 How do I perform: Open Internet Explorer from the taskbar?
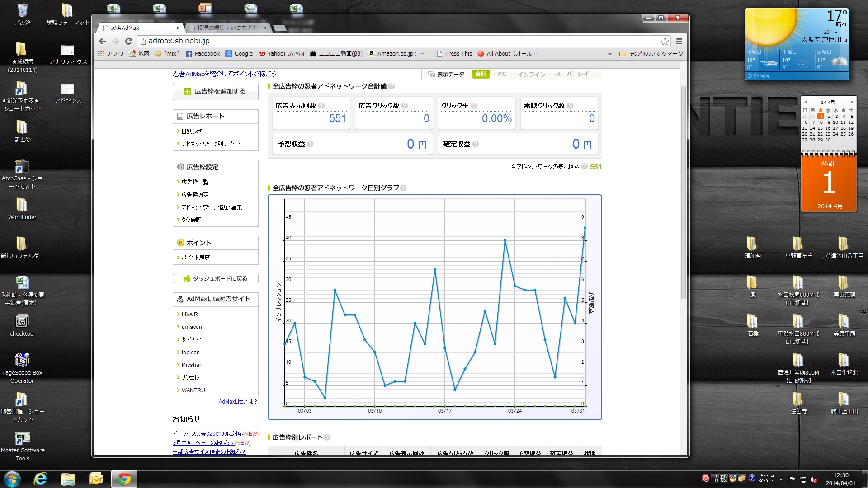pos(40,479)
